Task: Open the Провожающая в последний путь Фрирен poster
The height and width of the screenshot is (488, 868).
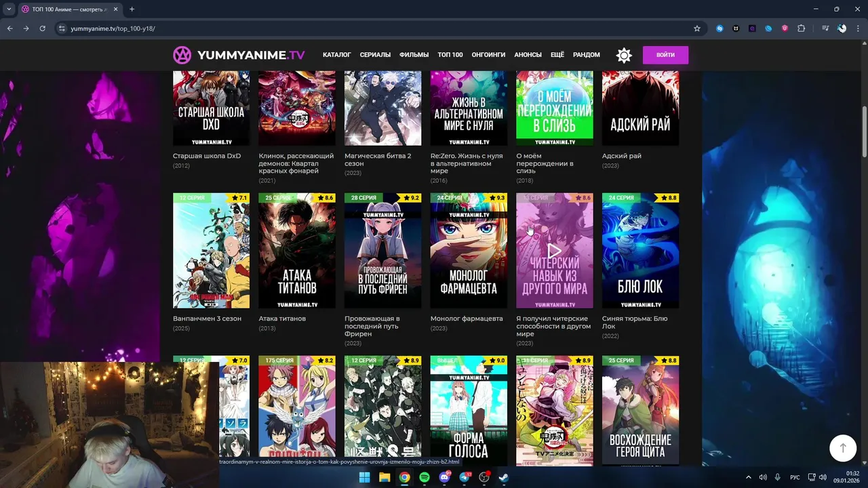Action: click(x=382, y=251)
